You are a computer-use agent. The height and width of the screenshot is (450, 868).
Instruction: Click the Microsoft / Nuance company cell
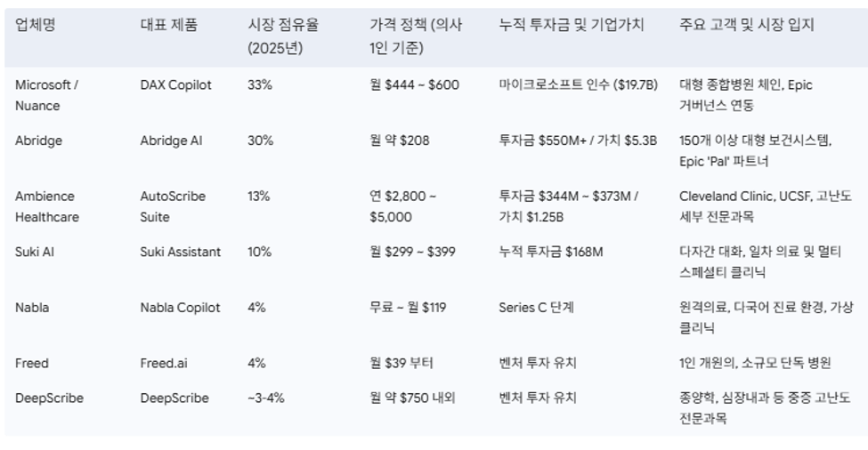pos(46,95)
